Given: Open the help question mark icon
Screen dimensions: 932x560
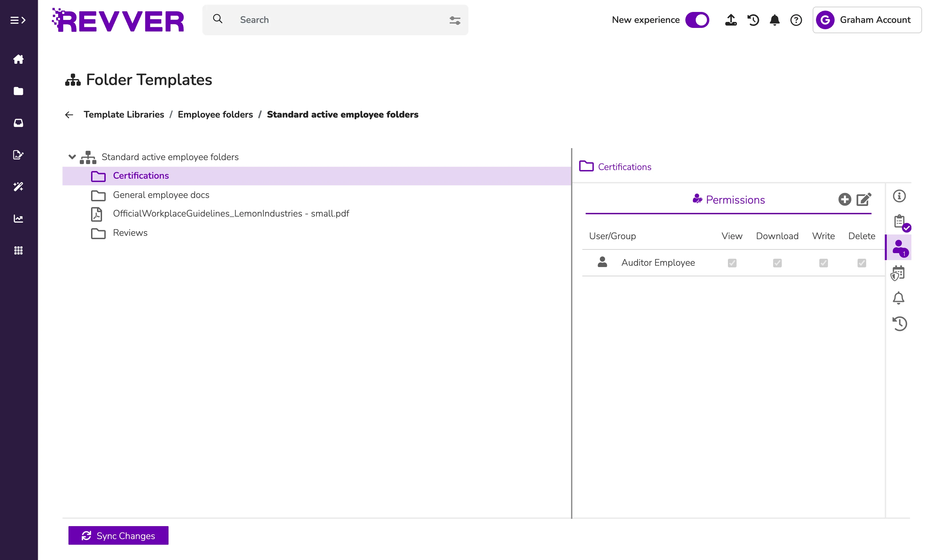Looking at the screenshot, I should 796,20.
